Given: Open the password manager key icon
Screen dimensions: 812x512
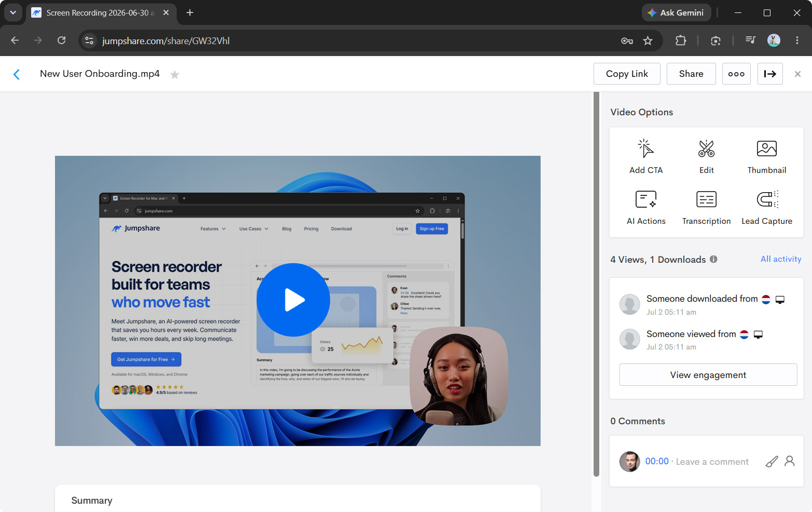Looking at the screenshot, I should click(627, 41).
